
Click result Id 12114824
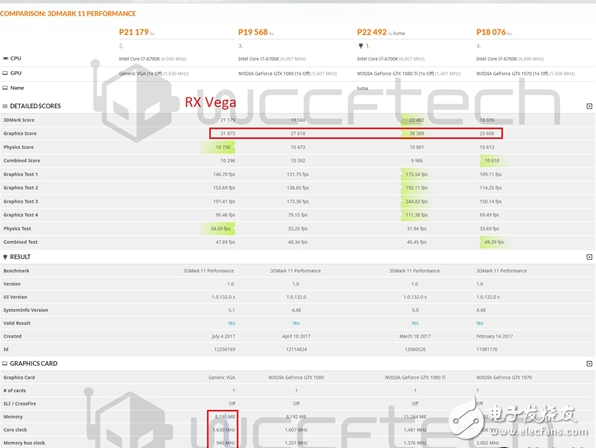pos(296,349)
